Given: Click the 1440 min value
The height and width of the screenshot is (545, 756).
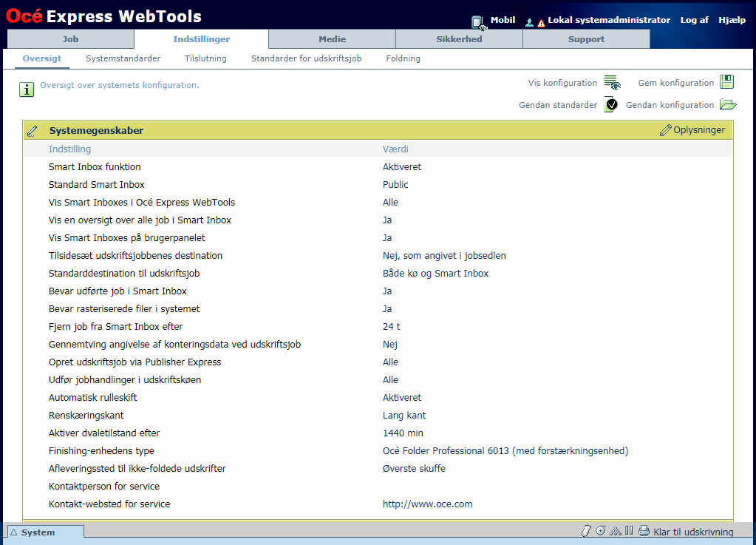Looking at the screenshot, I should click(403, 433).
